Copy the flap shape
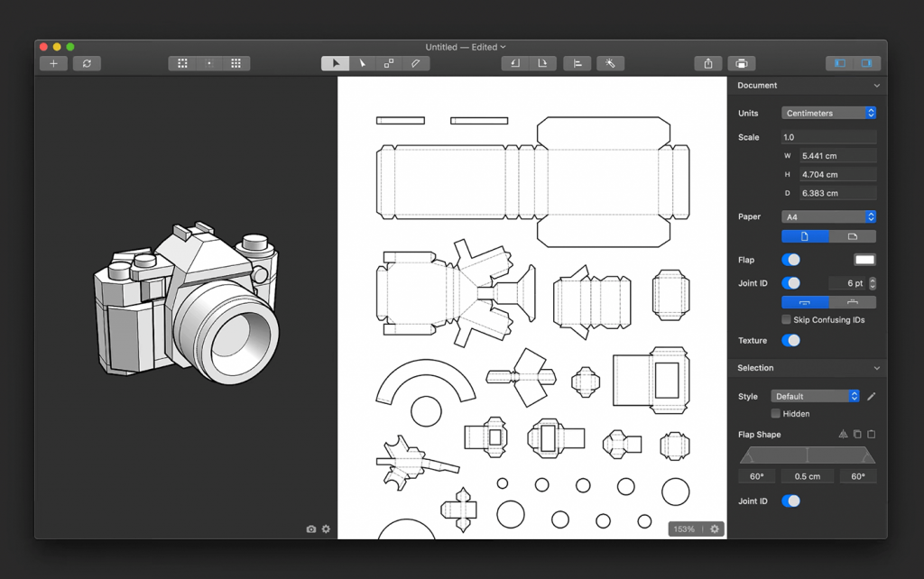924x579 pixels. tap(857, 434)
